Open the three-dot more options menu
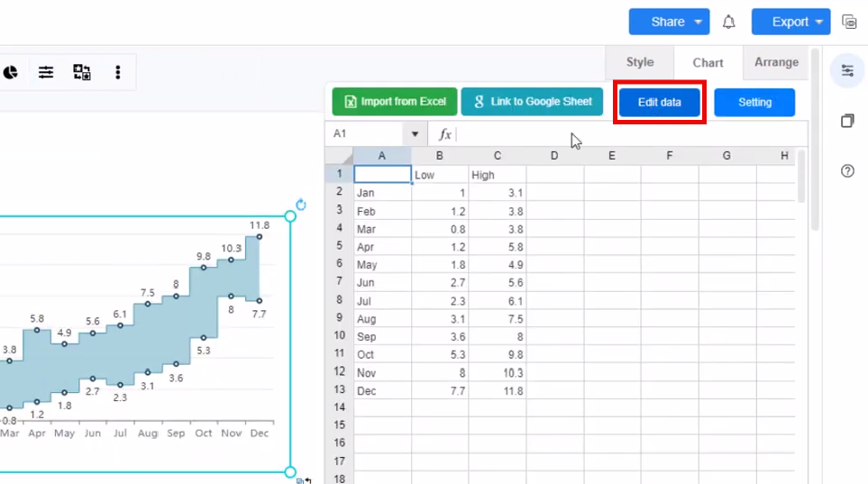The height and width of the screenshot is (484, 868). click(x=118, y=72)
